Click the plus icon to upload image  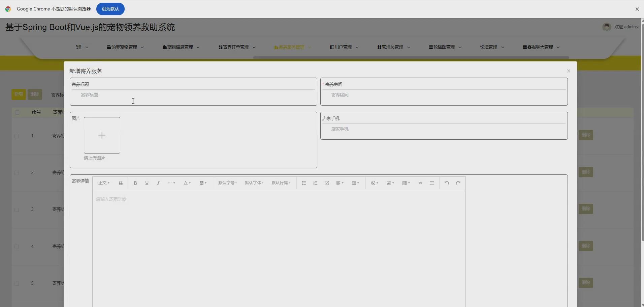click(102, 135)
